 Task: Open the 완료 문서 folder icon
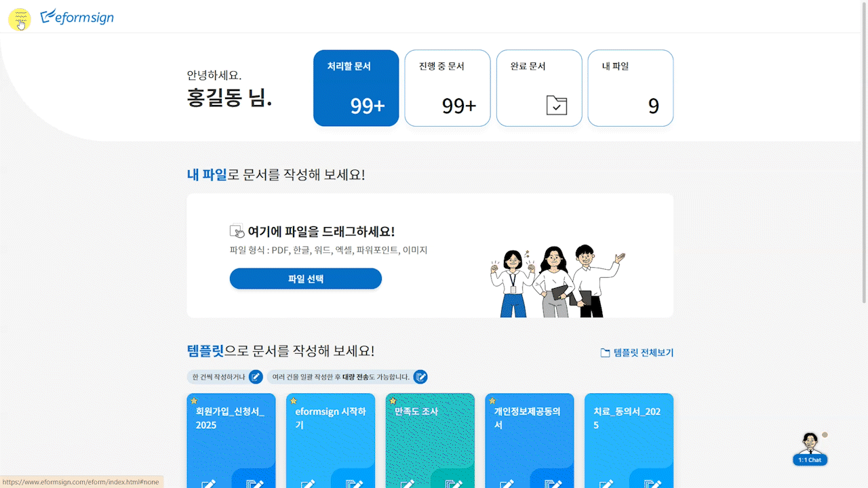(556, 105)
